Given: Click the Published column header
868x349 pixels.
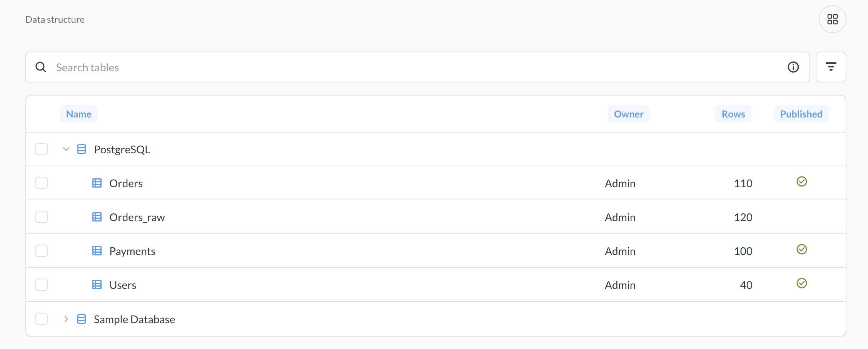Looking at the screenshot, I should click(801, 114).
